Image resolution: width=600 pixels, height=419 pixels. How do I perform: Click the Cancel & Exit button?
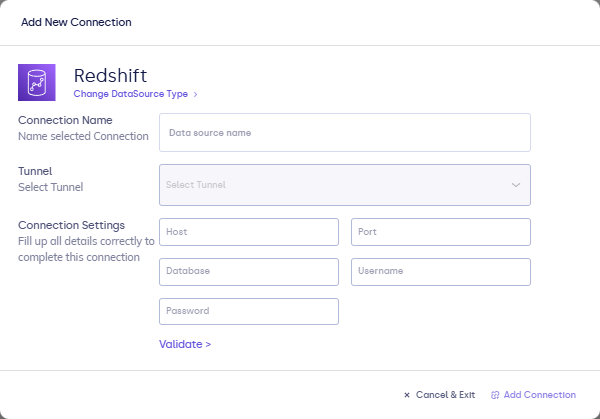[439, 395]
